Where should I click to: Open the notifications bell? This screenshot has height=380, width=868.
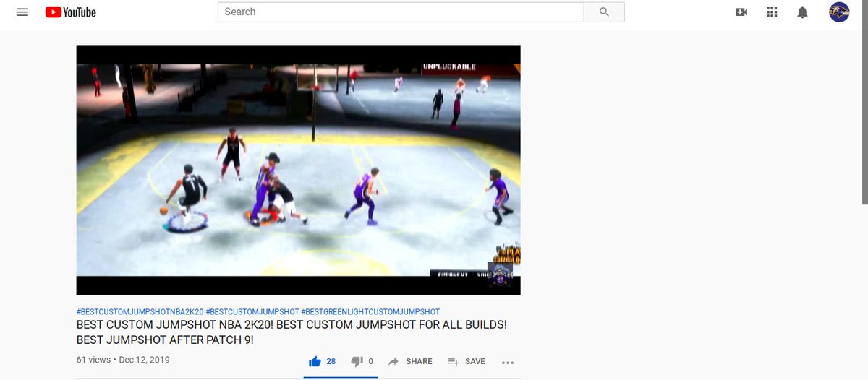[802, 12]
